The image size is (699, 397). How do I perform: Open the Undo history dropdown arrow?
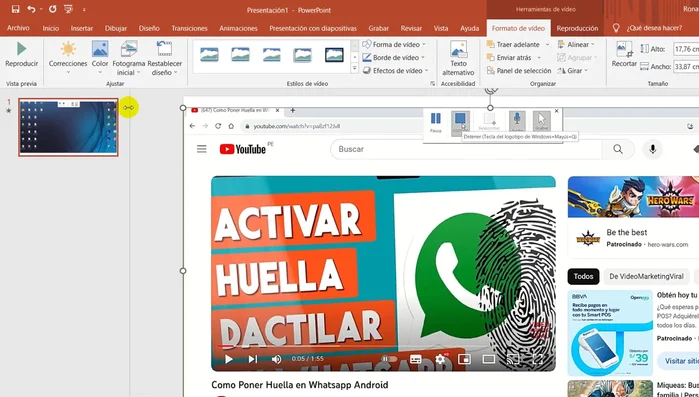(x=41, y=9)
